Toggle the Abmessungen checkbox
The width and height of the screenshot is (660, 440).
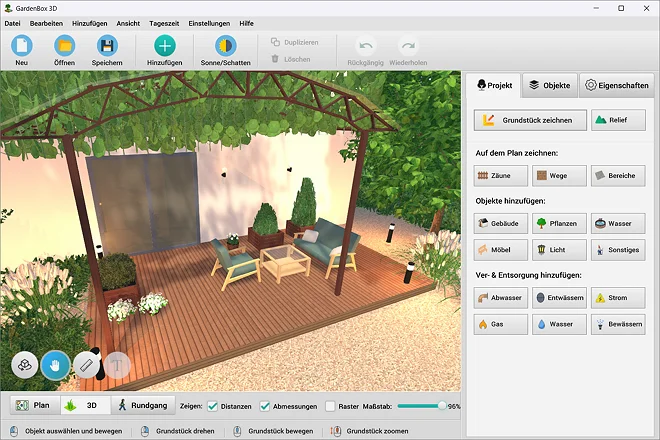[265, 406]
